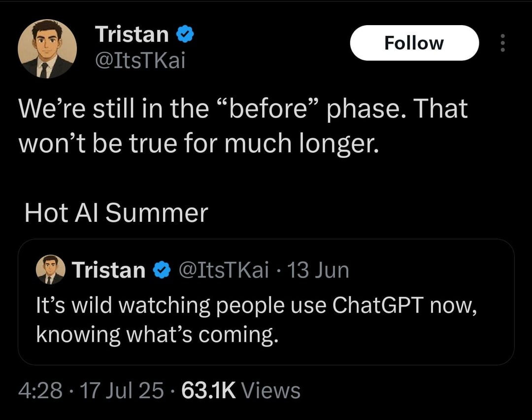Open Tristan's large profile avatar

click(47, 48)
